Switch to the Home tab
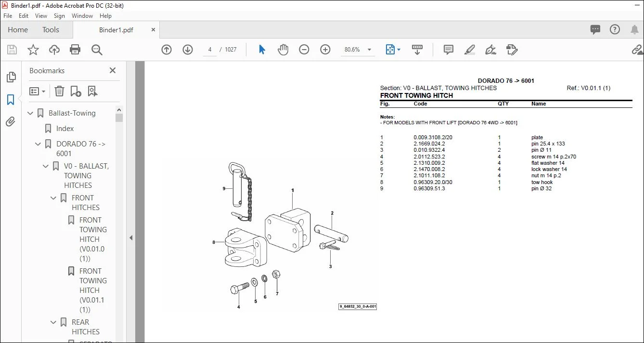This screenshot has height=343, width=644. click(18, 30)
